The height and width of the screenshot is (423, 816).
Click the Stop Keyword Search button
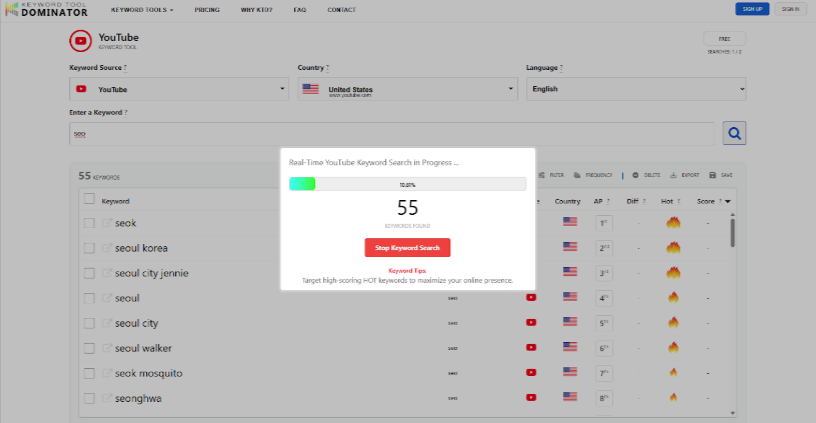point(407,248)
